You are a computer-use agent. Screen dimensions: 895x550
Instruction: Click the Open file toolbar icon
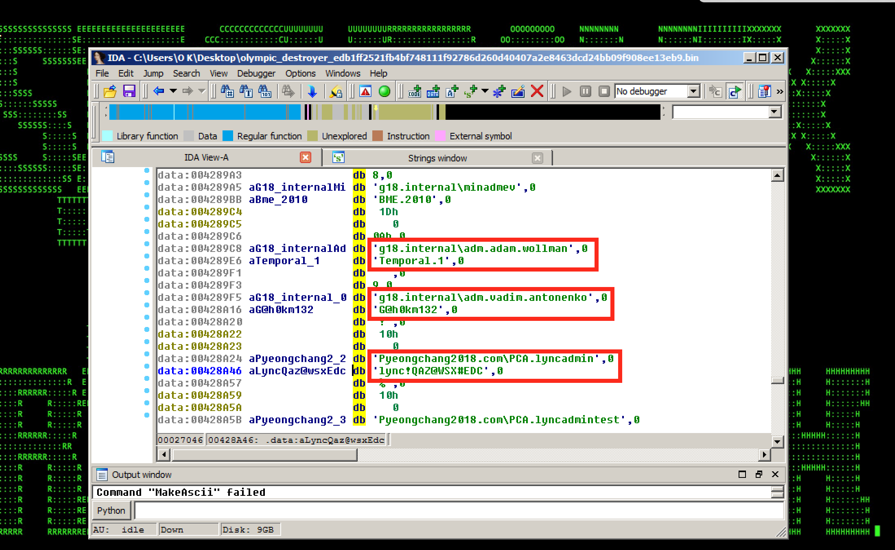[x=110, y=92]
